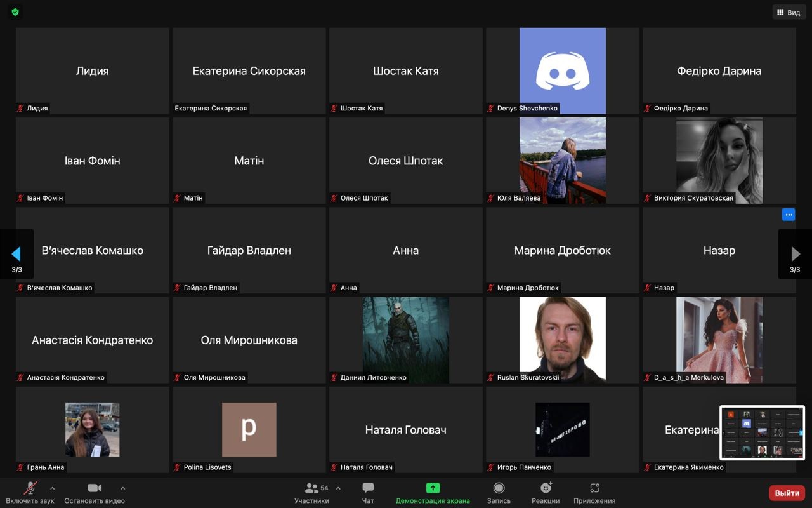Image resolution: width=812 pixels, height=508 pixels.
Task: Leave the meeting with Выйти
Action: pos(787,493)
